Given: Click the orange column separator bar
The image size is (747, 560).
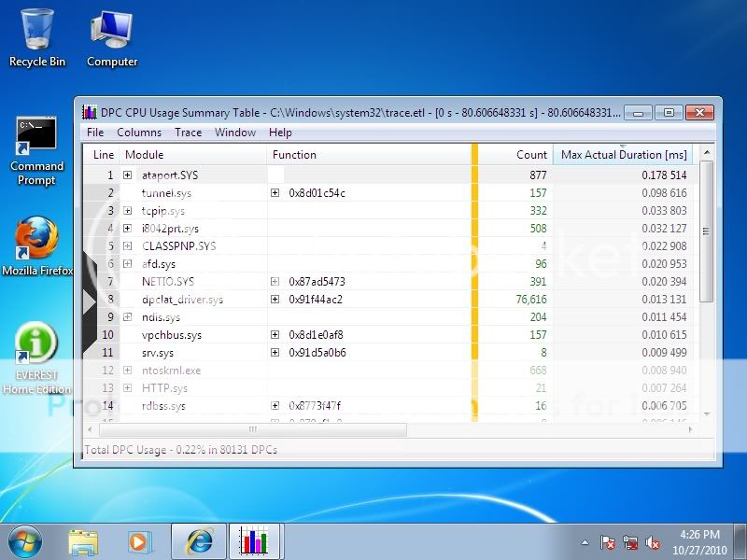Looking at the screenshot, I should pyautogui.click(x=474, y=283).
